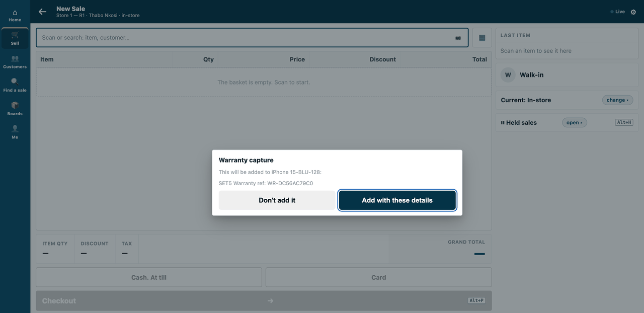
Task: Open the Customers section in the sidebar
Action: (x=15, y=62)
